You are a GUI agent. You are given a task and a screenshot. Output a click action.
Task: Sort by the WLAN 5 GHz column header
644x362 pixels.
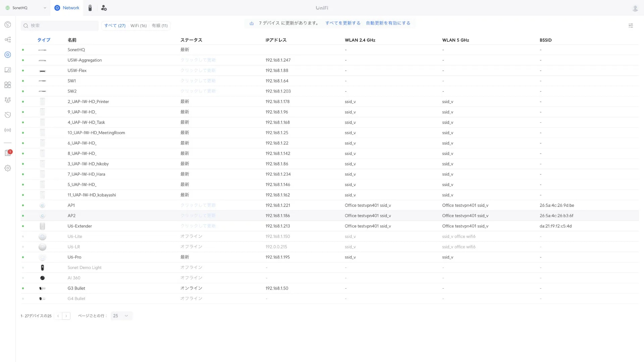(x=455, y=40)
